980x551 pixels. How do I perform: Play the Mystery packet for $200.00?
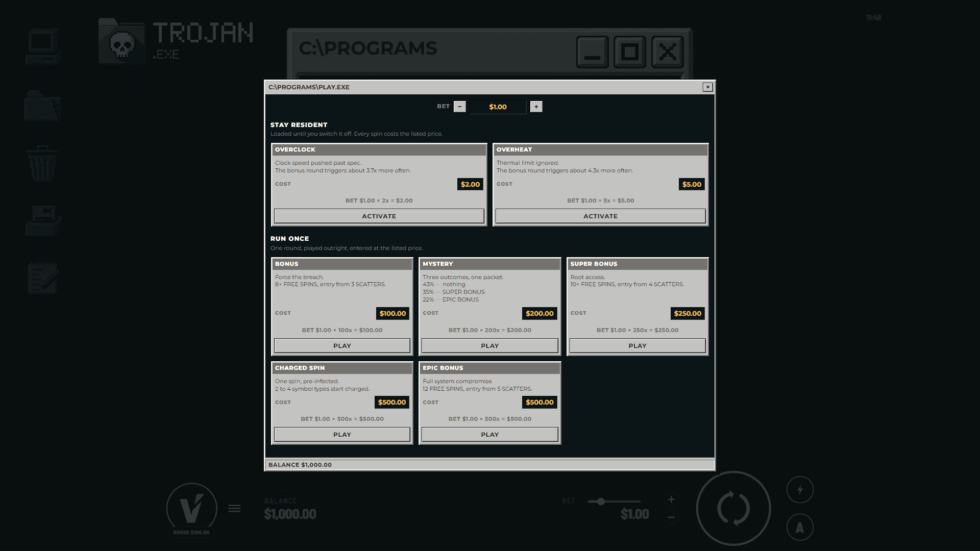(489, 346)
